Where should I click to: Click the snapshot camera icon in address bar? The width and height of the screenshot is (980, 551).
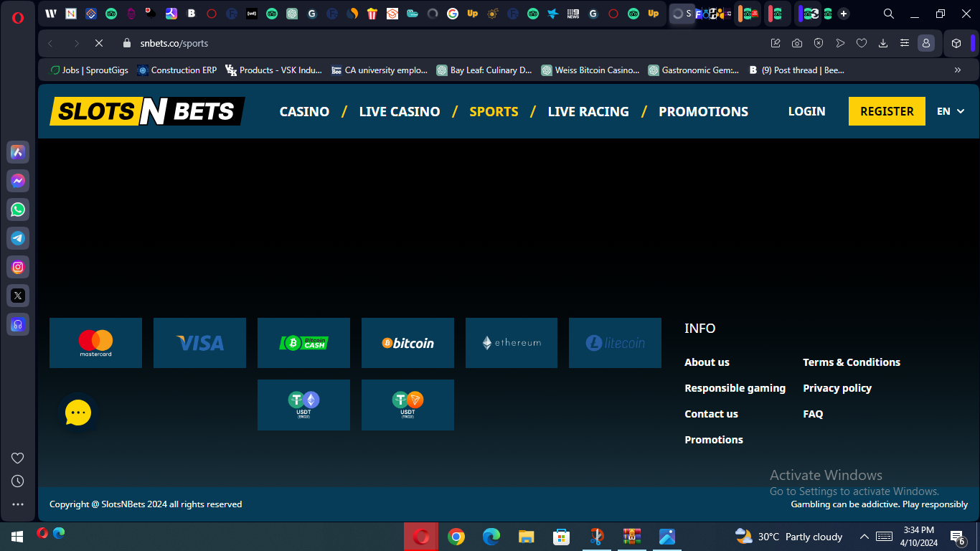coord(797,43)
